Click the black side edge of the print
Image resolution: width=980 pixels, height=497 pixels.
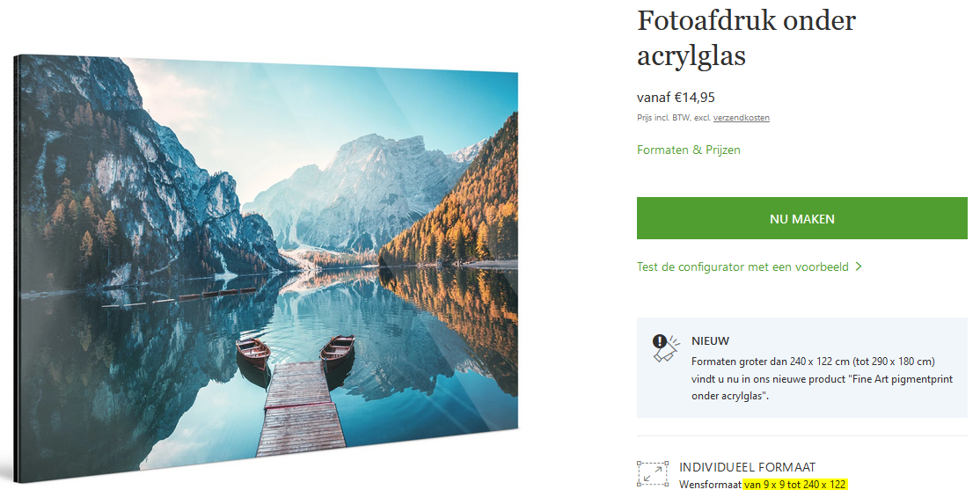(x=16, y=269)
